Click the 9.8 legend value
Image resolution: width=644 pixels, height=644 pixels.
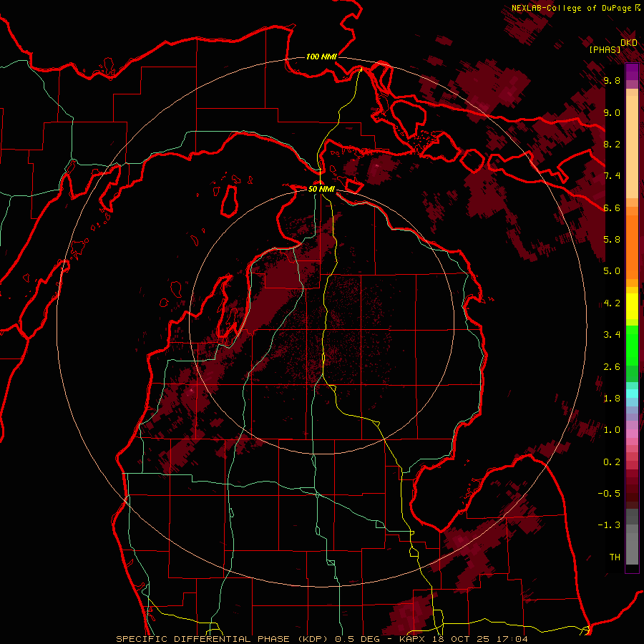click(x=612, y=81)
